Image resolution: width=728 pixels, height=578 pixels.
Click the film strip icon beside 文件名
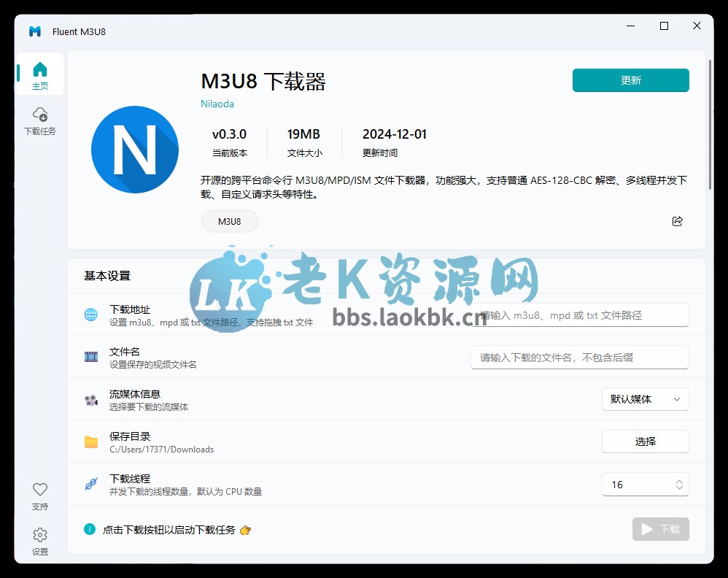(91, 357)
